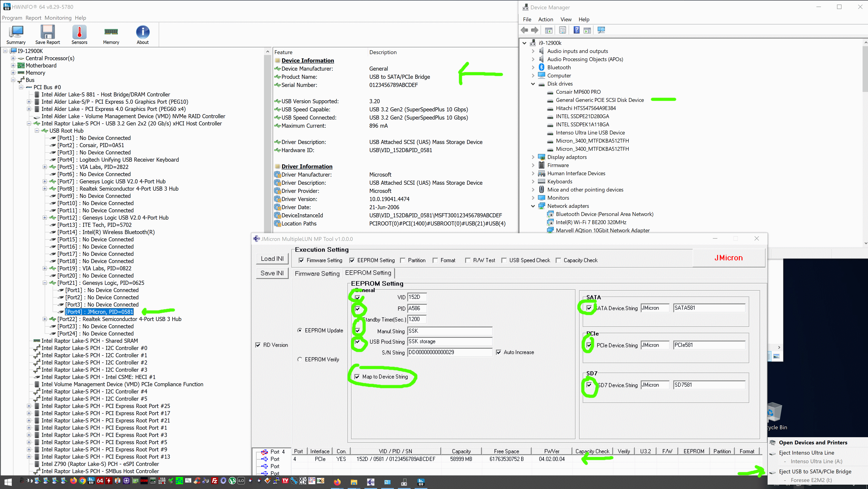The height and width of the screenshot is (489, 868).
Task: Click Device Manager Back arrow
Action: point(524,30)
